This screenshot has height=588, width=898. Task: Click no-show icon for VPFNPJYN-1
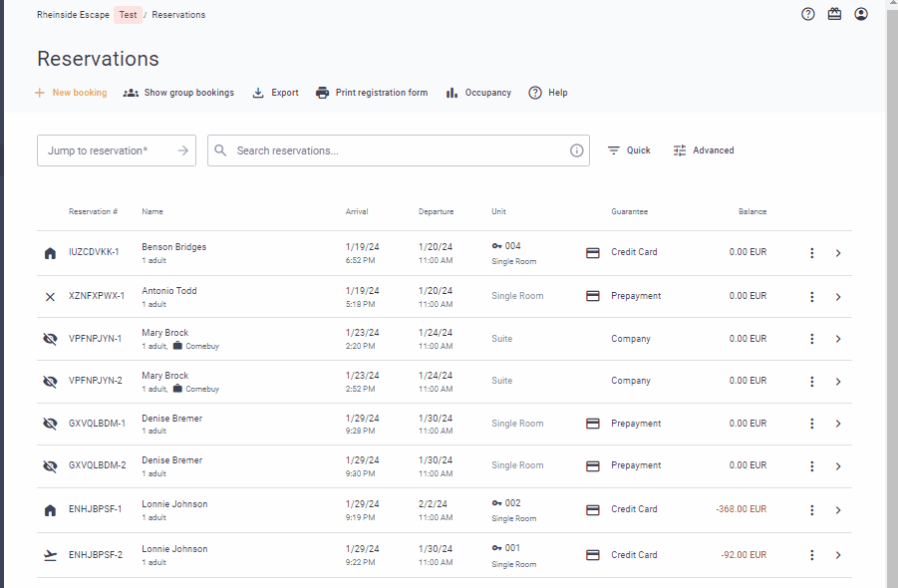tap(50, 339)
